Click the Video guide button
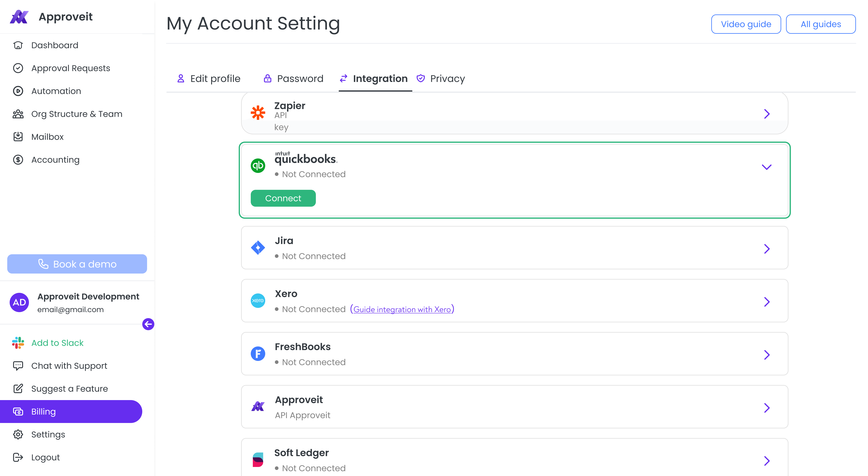Viewport: 868px width, 476px height. click(x=746, y=24)
